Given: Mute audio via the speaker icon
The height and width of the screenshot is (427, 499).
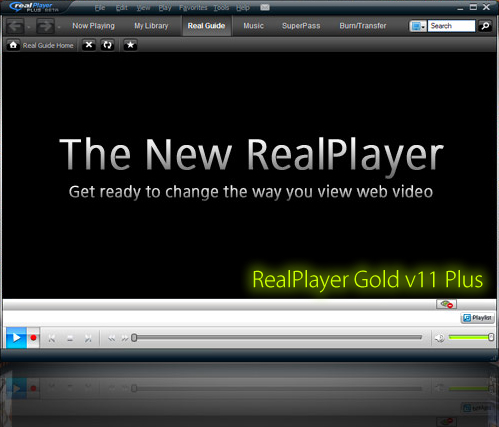Looking at the screenshot, I should coord(439,338).
